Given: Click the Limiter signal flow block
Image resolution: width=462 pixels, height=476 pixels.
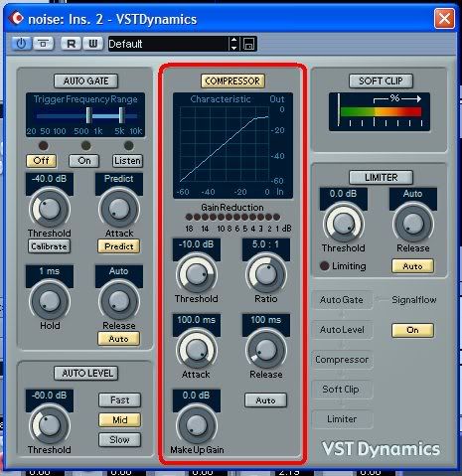Looking at the screenshot, I should [342, 419].
